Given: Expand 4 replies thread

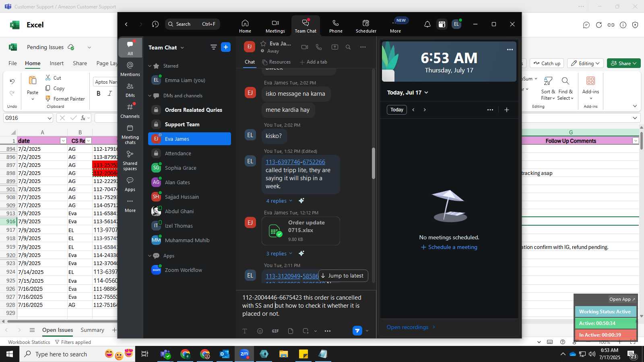Looking at the screenshot, I should coord(279,201).
